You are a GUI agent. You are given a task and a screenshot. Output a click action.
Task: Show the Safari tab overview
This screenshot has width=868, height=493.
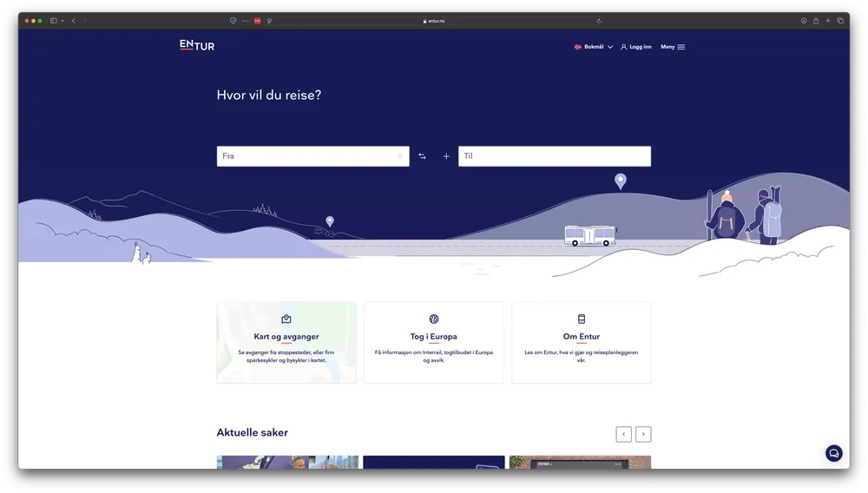[x=840, y=21]
